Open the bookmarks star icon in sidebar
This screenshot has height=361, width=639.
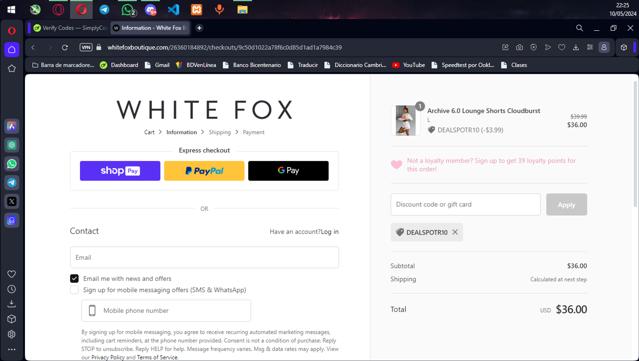click(12, 68)
